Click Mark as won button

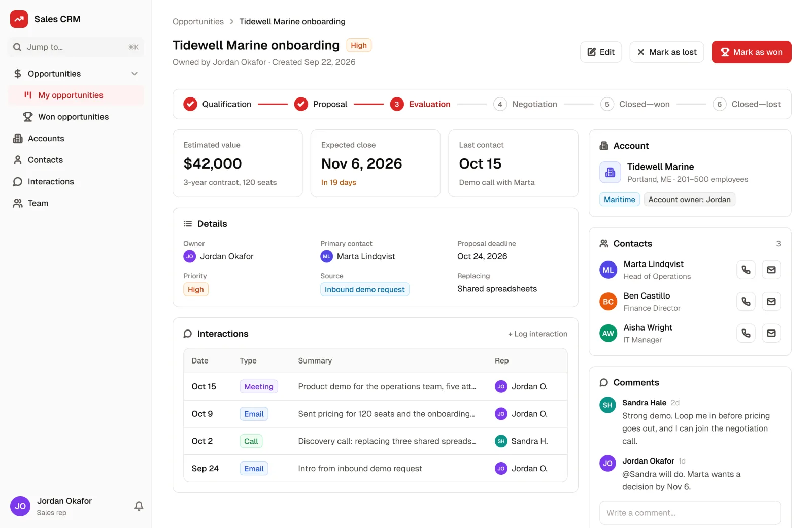click(752, 52)
